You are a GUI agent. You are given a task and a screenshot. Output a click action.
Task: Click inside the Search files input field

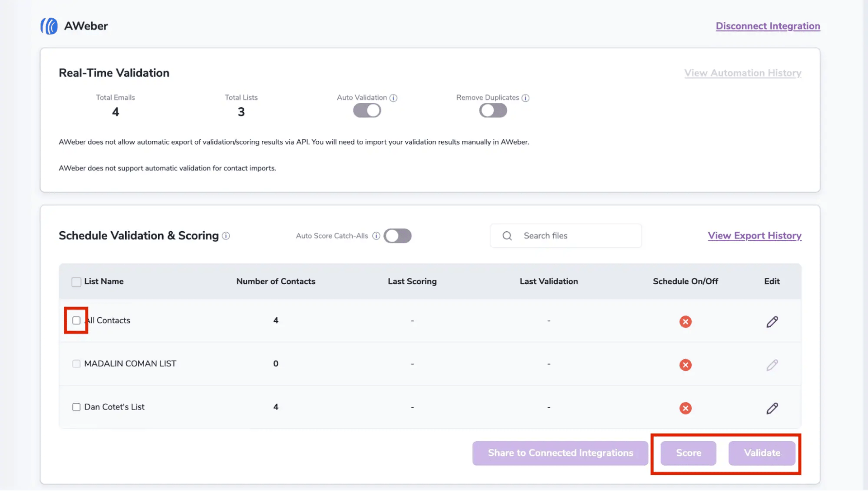click(570, 235)
